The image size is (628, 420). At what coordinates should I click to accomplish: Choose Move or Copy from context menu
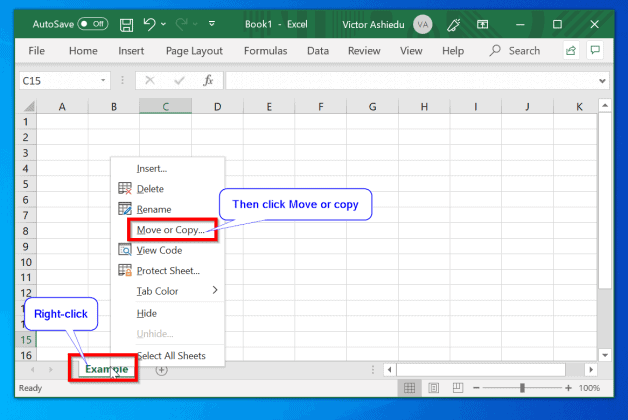[170, 230]
